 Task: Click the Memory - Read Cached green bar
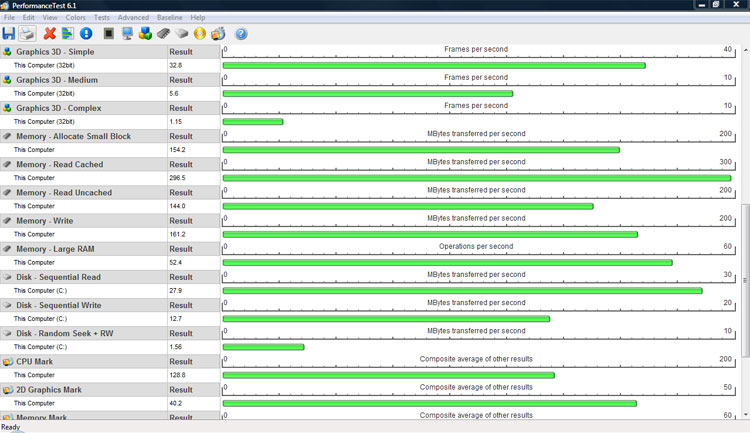click(x=477, y=178)
